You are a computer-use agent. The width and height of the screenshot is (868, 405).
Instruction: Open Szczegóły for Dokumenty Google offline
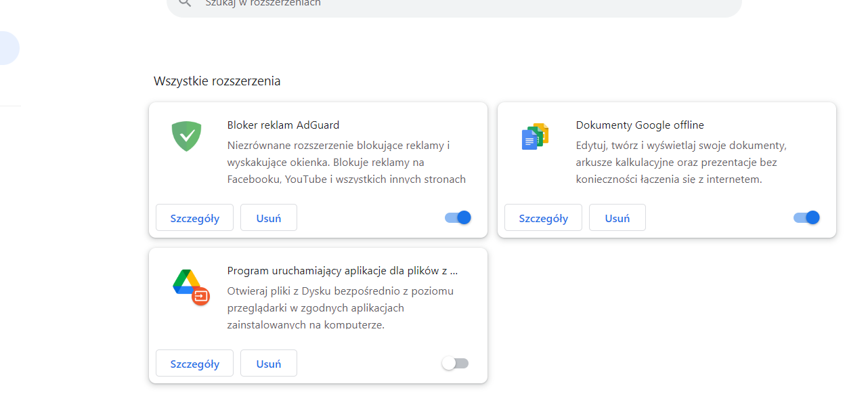click(x=543, y=217)
